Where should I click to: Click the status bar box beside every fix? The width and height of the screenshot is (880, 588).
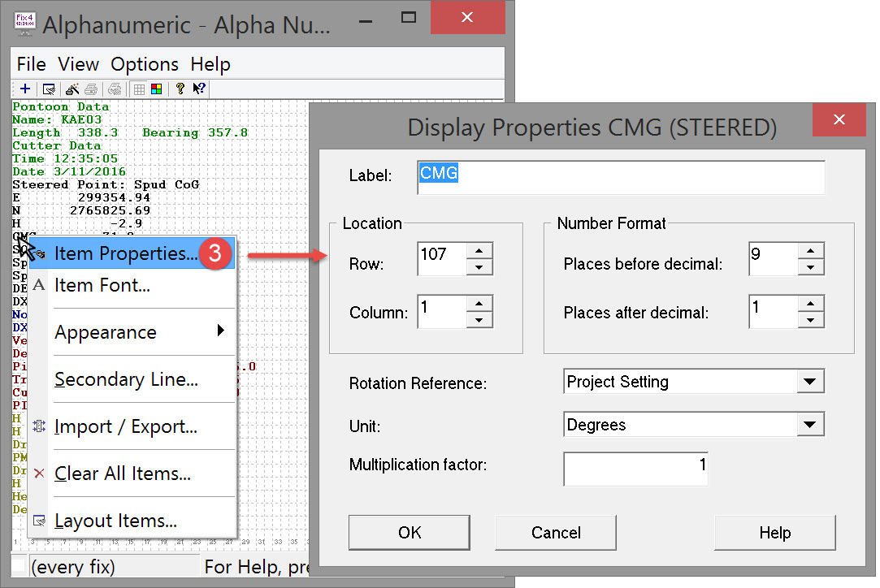19,565
